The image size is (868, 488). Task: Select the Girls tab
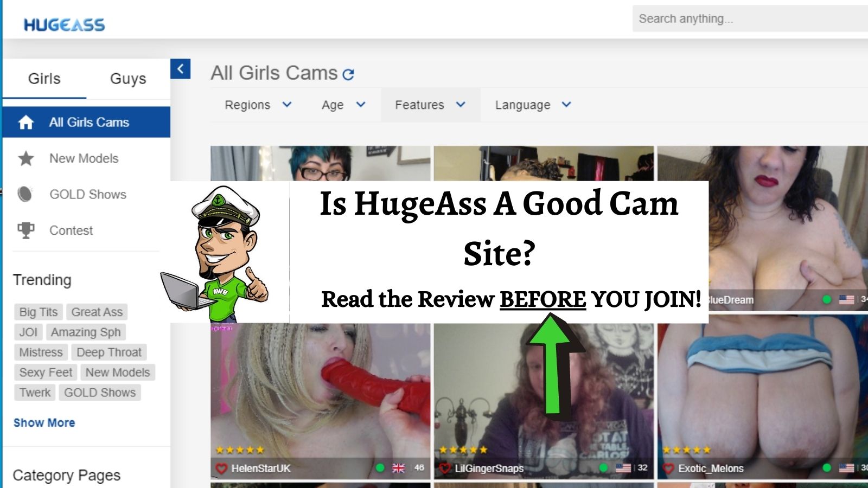click(x=44, y=79)
